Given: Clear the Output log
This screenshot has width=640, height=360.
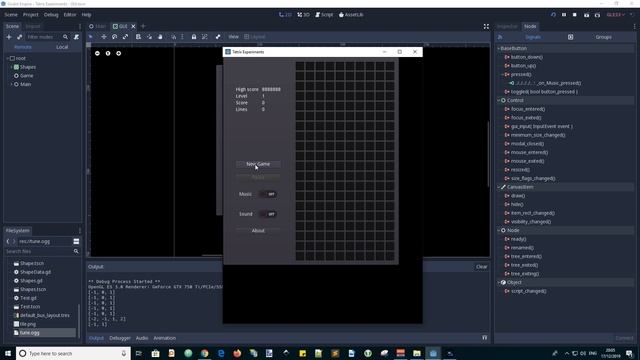Looking at the screenshot, I should 481,267.
